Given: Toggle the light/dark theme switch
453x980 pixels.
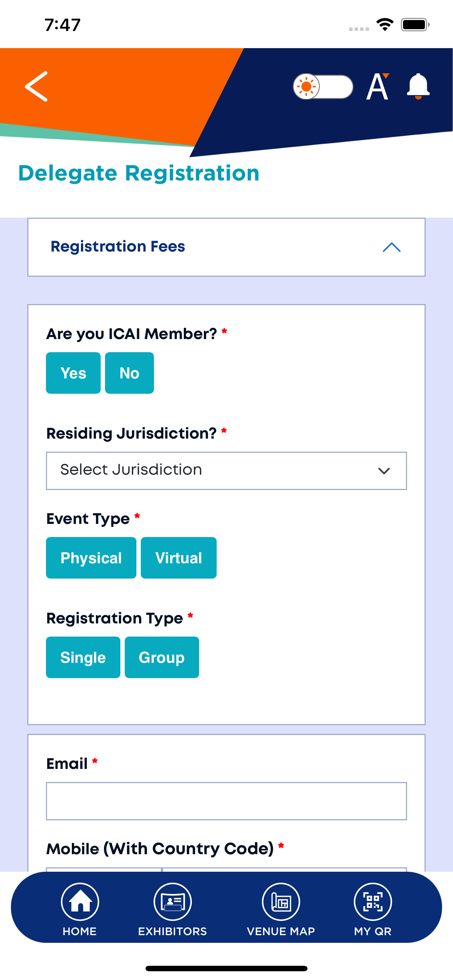Looking at the screenshot, I should 323,86.
